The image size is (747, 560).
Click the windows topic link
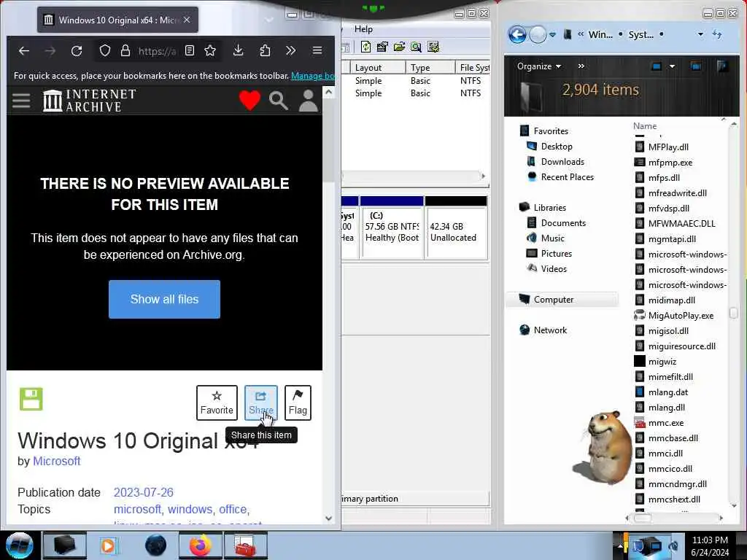[x=190, y=509]
